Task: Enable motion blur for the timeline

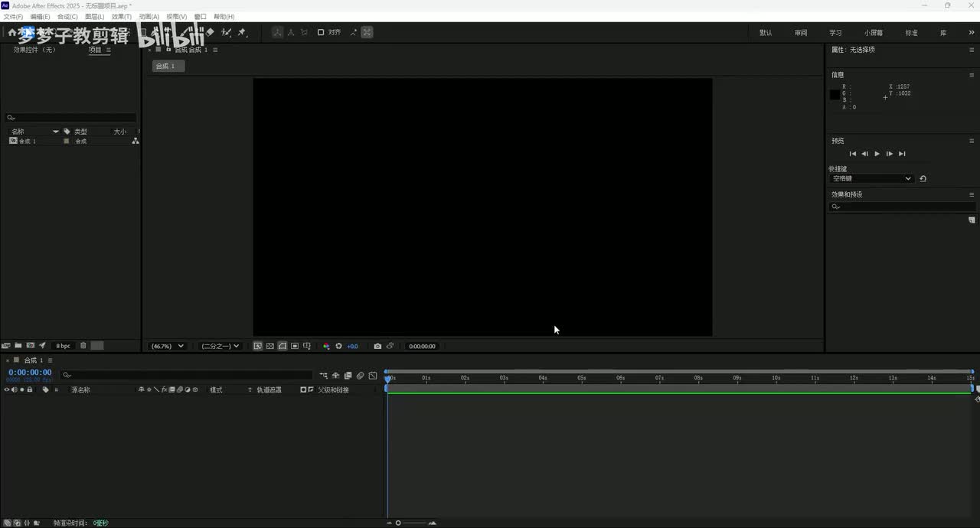Action: click(x=360, y=375)
